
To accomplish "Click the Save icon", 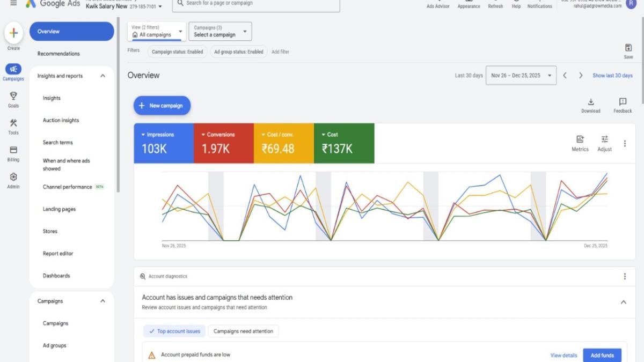I will pos(628,48).
